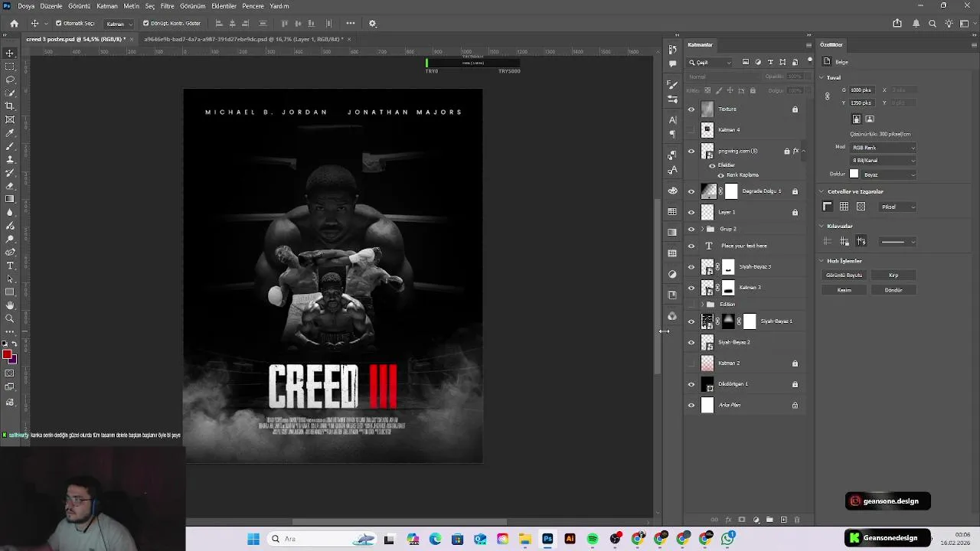This screenshot has height=551, width=980.
Task: Click the Share icon at top right
Action: click(x=897, y=24)
